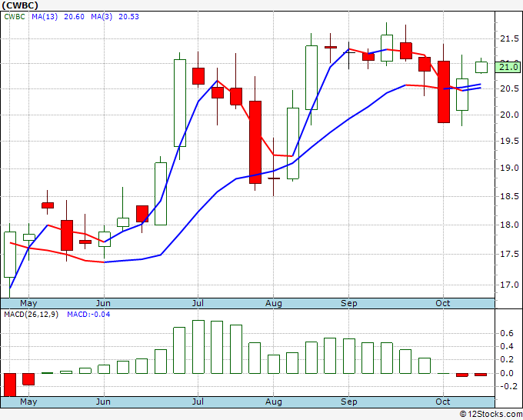Click the 21.5 price axis label
This screenshot has width=523, height=420.
509,38
